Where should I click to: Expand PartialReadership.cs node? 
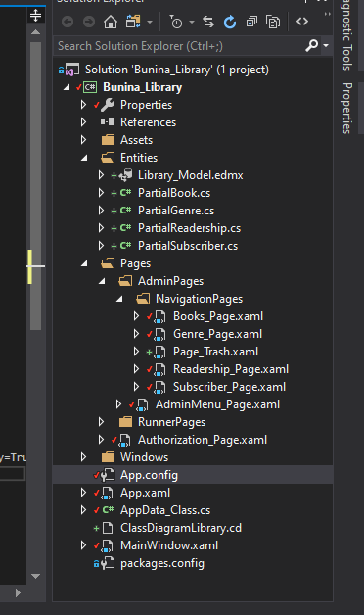coord(101,228)
